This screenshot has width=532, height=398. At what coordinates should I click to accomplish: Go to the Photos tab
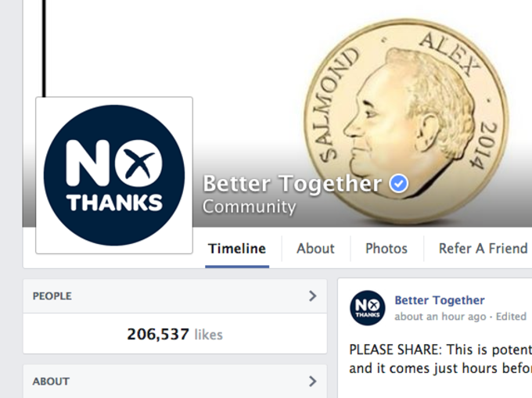pyautogui.click(x=386, y=249)
